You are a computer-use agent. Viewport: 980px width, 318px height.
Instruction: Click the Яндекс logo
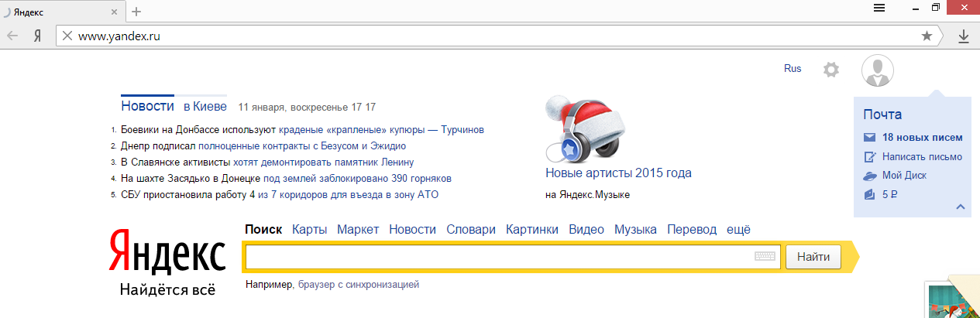tap(167, 251)
